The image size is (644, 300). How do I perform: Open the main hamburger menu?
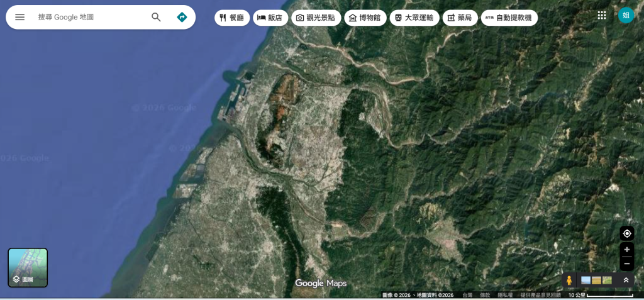[x=20, y=17]
